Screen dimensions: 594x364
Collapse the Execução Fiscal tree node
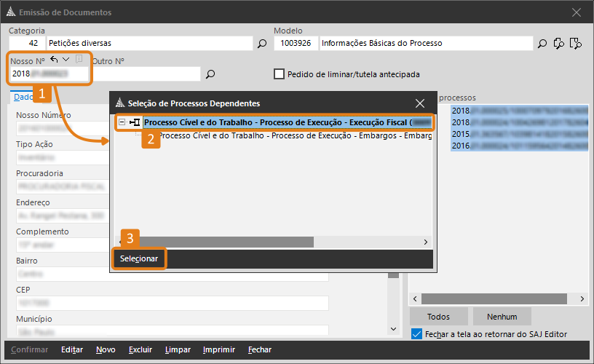(x=122, y=123)
